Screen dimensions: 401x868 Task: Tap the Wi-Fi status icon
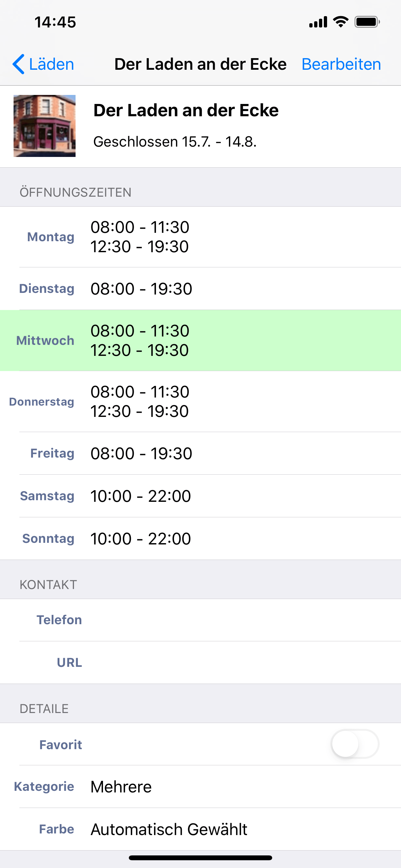[340, 22]
